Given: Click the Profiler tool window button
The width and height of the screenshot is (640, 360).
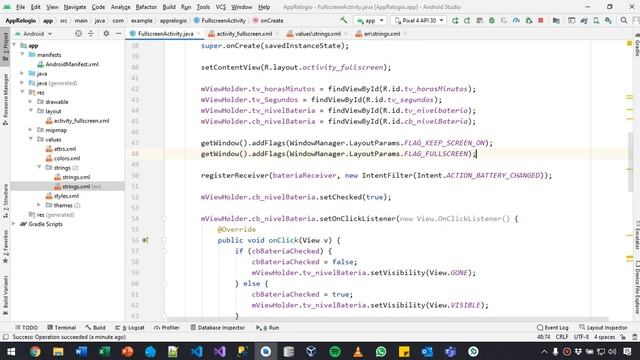Looking at the screenshot, I should point(167,327).
